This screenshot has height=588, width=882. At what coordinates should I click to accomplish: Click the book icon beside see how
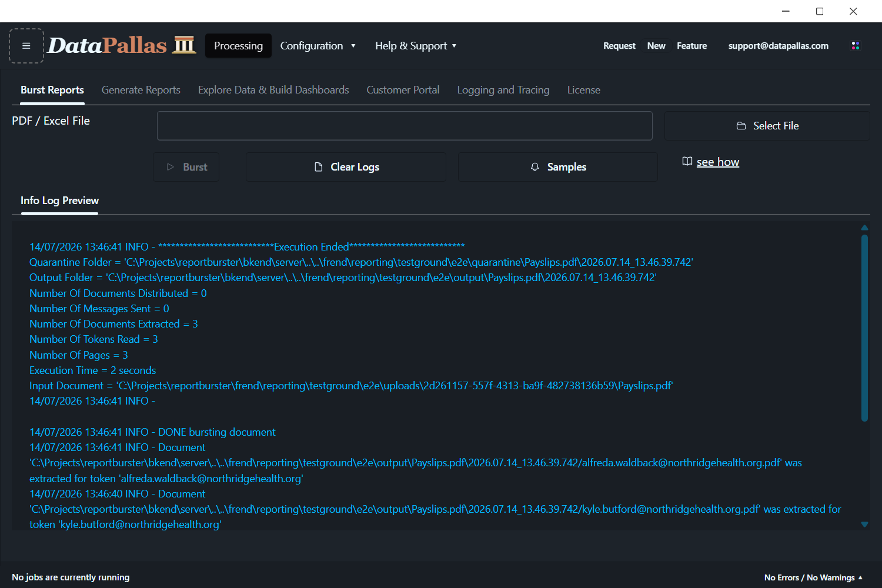point(687,162)
